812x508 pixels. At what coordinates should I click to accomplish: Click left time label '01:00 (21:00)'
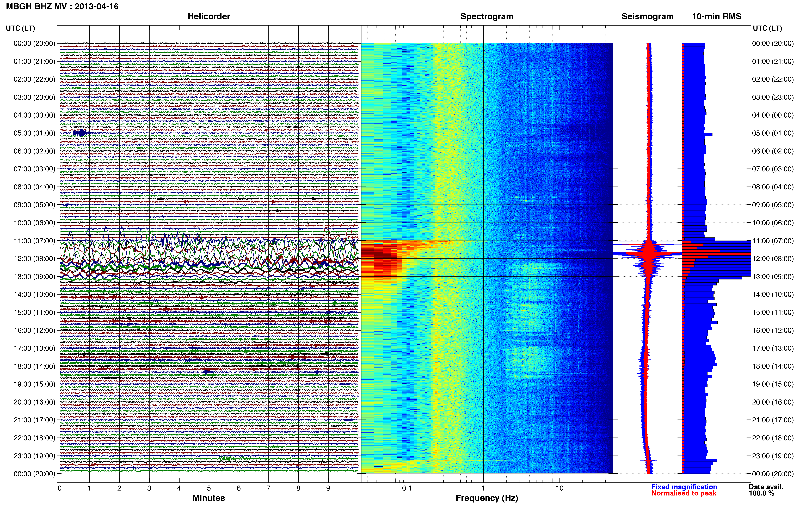[34, 62]
